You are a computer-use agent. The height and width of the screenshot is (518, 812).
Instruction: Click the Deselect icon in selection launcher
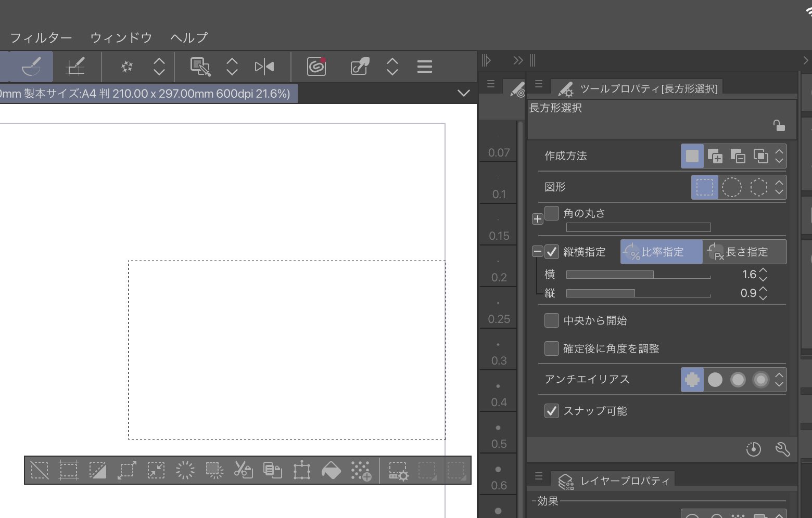click(40, 470)
